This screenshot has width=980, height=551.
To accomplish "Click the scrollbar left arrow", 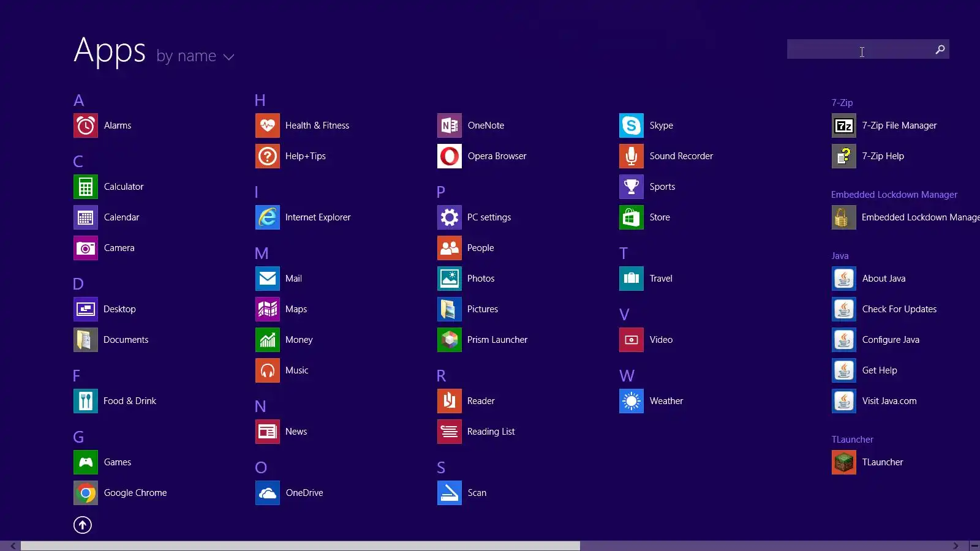I will click(13, 545).
